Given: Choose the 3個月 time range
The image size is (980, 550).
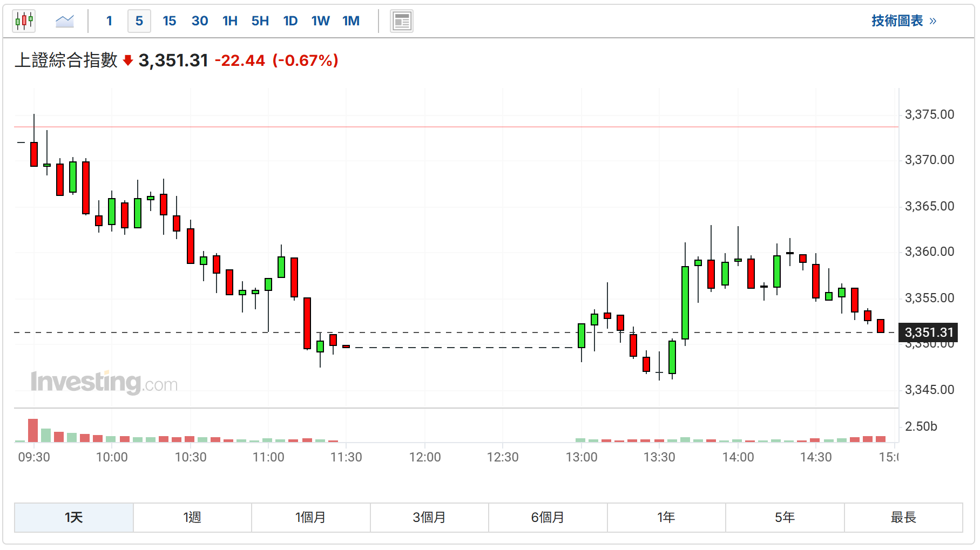Looking at the screenshot, I should 429,518.
